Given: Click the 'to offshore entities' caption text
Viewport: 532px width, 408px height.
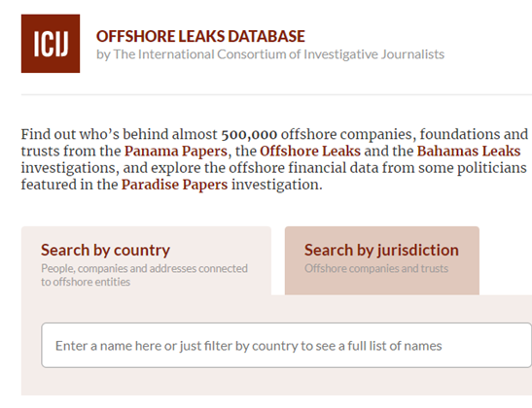Looking at the screenshot, I should pos(86,282).
